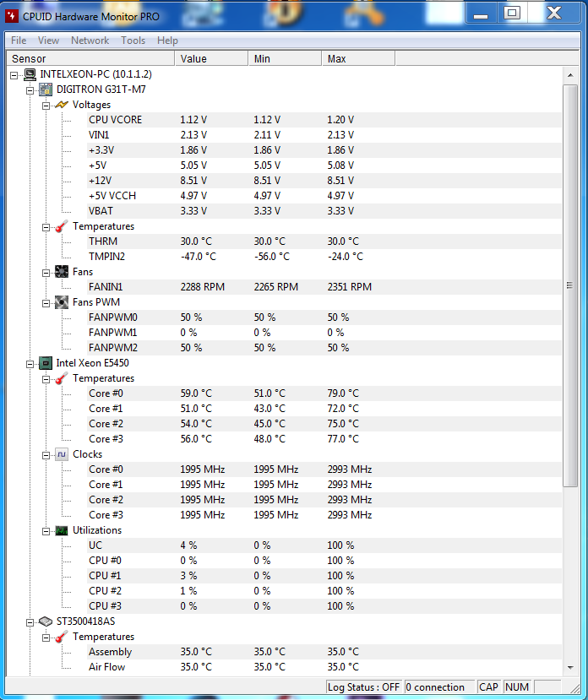
Task: Collapse the Intel Xeon E5450 node
Action: pos(30,364)
